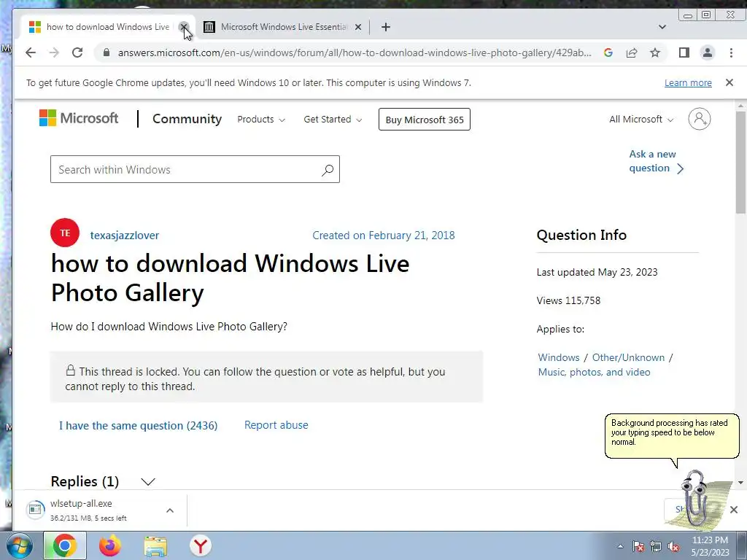Switch to Microsoft Windows Live Essentials tab

(x=284, y=27)
